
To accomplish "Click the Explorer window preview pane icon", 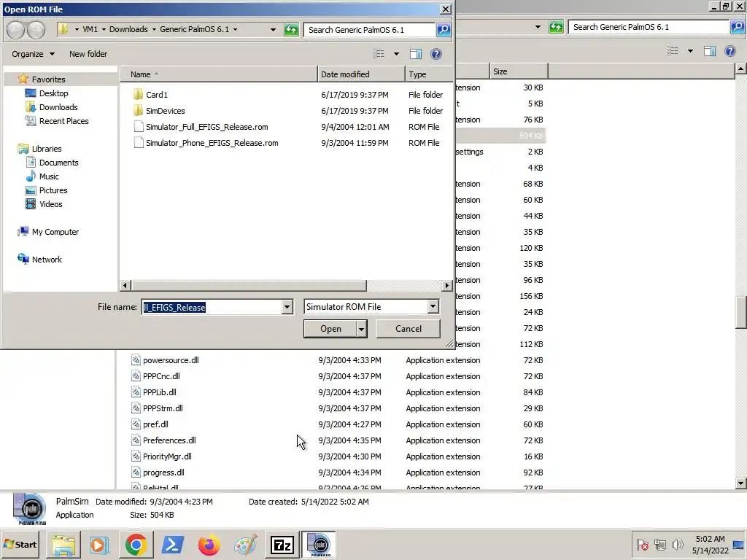I will (x=709, y=51).
